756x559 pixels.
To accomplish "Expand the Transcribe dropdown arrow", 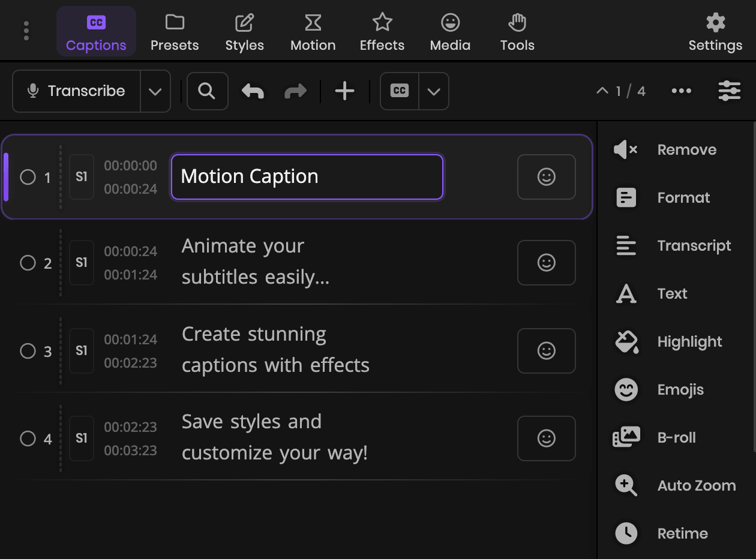I will [155, 91].
